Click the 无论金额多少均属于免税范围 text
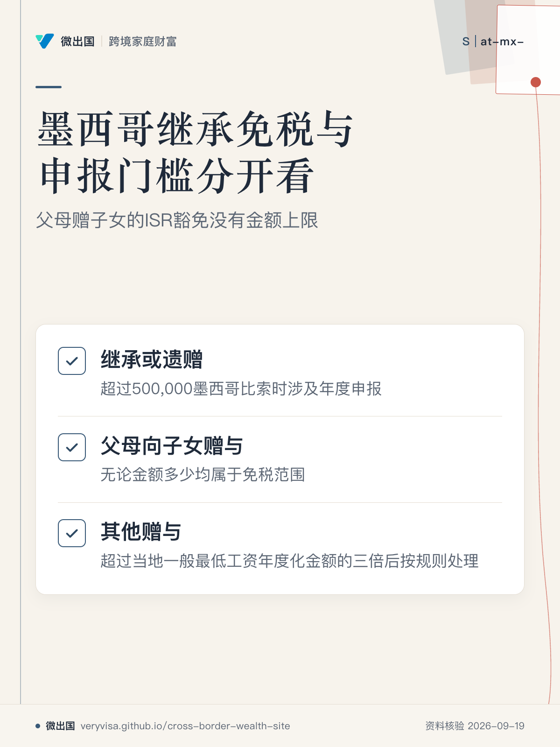560x747 pixels. (x=203, y=475)
